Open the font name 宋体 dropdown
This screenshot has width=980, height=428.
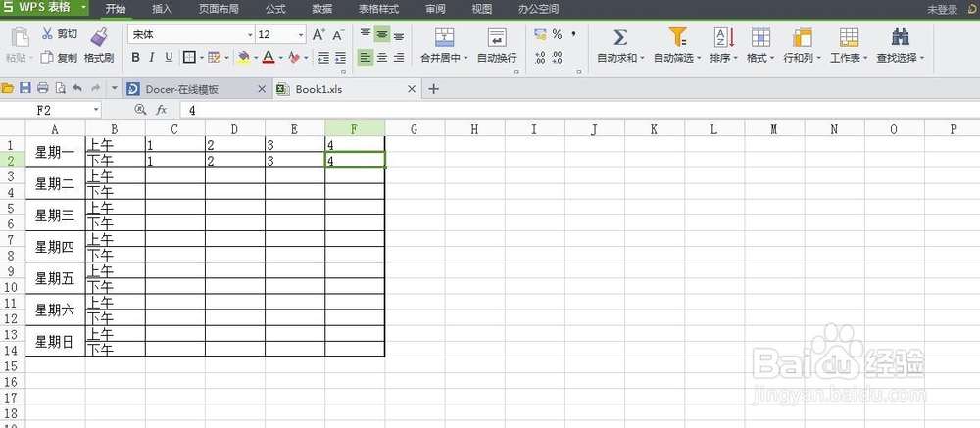coord(250,35)
